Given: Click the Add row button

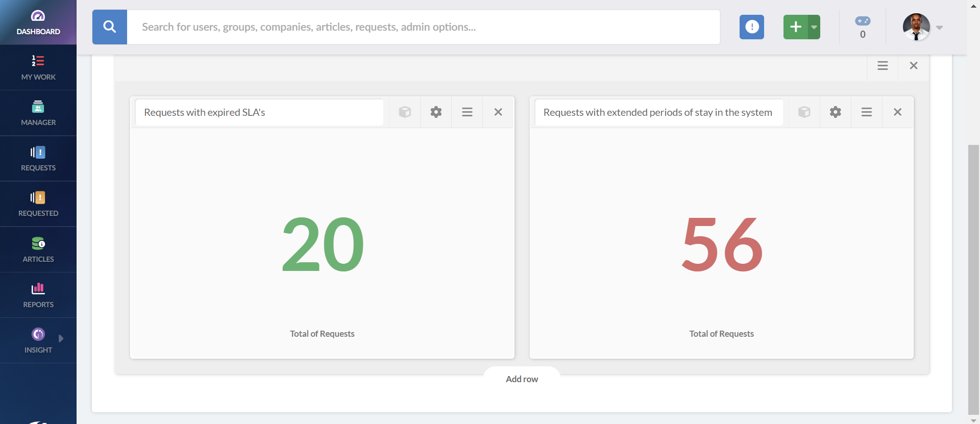Looking at the screenshot, I should pyautogui.click(x=522, y=379).
